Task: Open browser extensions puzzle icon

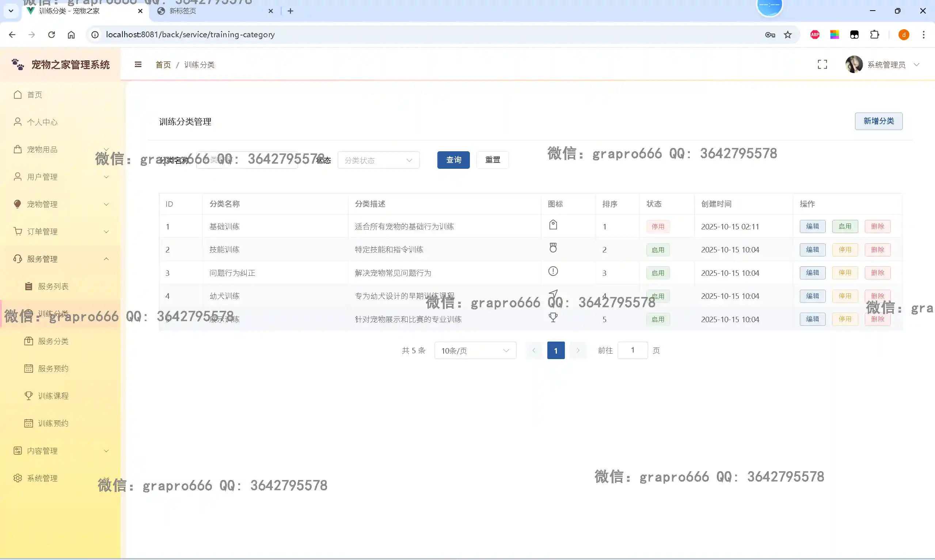Action: pyautogui.click(x=874, y=35)
